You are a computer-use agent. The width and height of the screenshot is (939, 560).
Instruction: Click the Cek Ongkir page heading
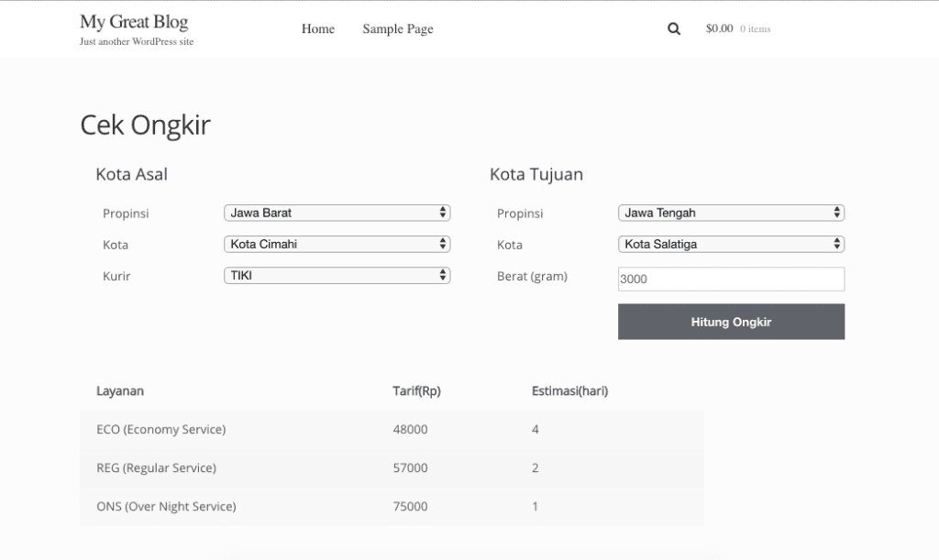tap(146, 125)
